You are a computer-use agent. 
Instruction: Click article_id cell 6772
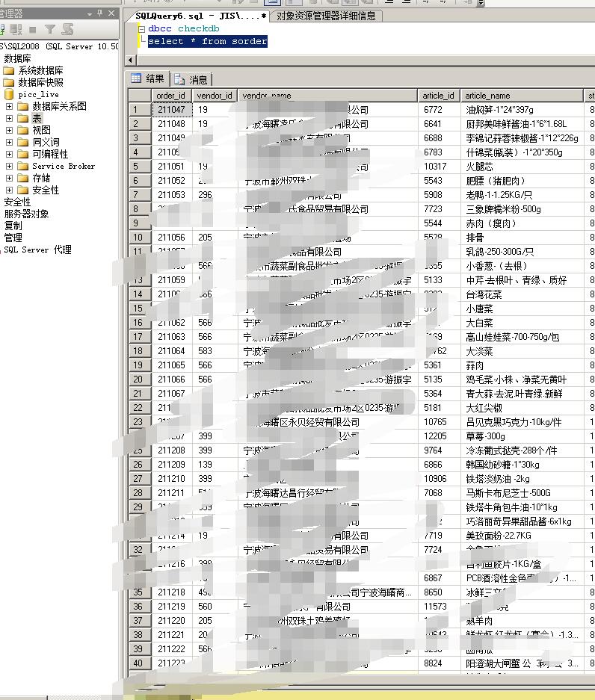tap(439, 109)
